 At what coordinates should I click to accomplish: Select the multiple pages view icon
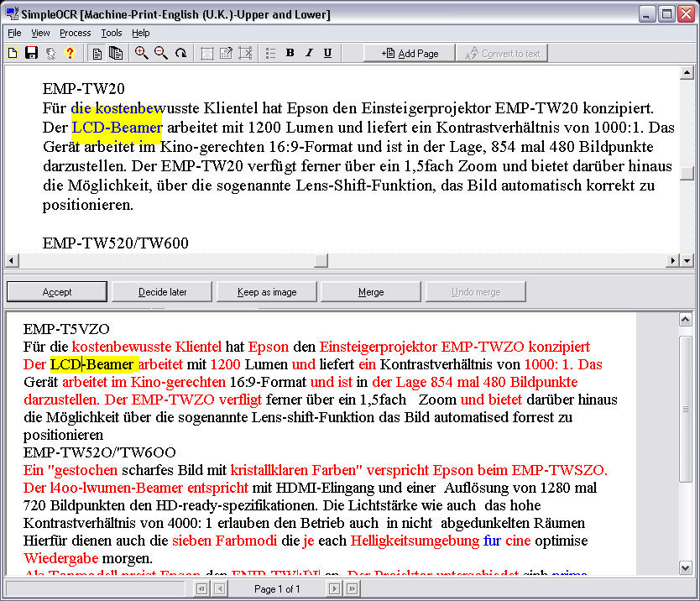[x=116, y=54]
